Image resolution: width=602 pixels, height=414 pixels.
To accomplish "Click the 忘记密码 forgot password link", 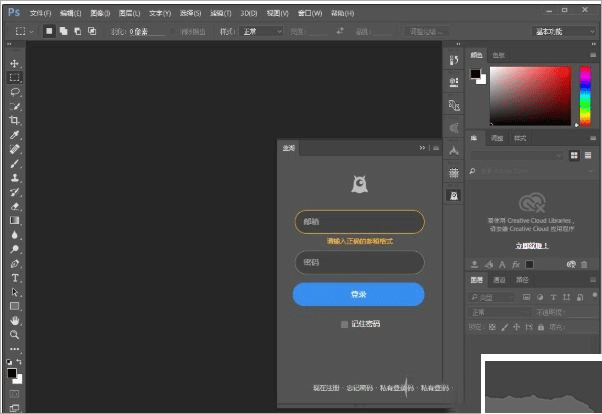I will (358, 386).
